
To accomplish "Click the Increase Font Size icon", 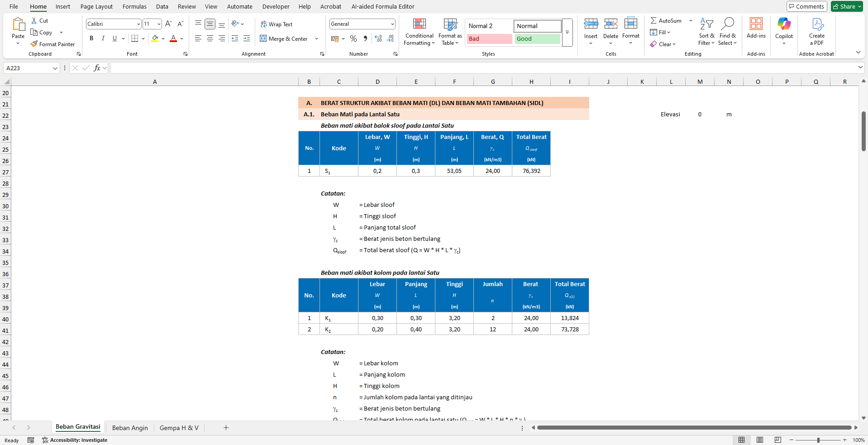I will coord(168,24).
